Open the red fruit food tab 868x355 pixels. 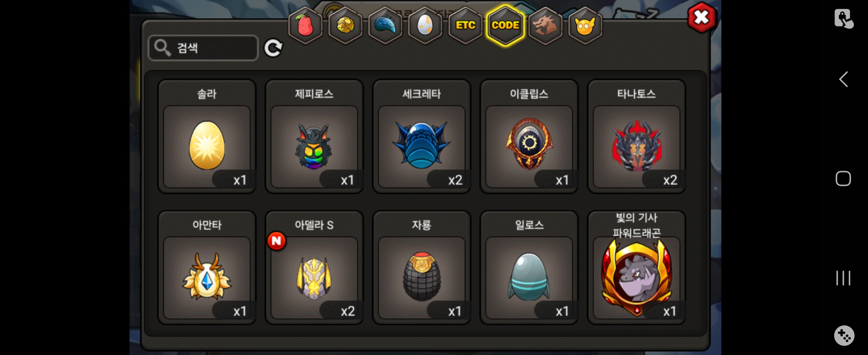tap(305, 26)
